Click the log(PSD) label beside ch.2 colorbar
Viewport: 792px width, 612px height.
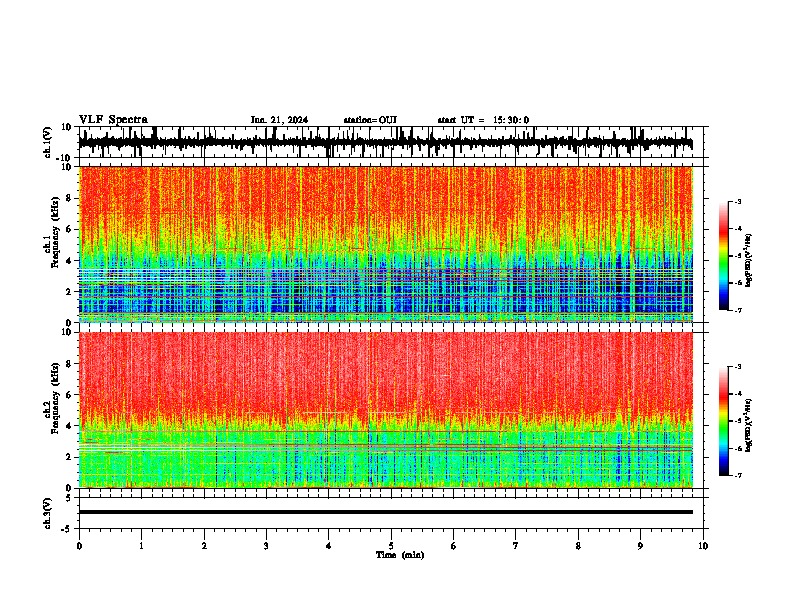tap(749, 425)
